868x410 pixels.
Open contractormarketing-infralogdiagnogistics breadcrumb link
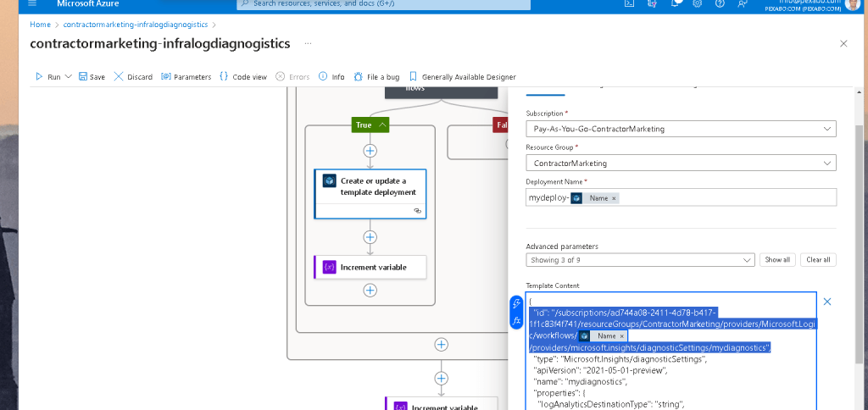(x=136, y=25)
